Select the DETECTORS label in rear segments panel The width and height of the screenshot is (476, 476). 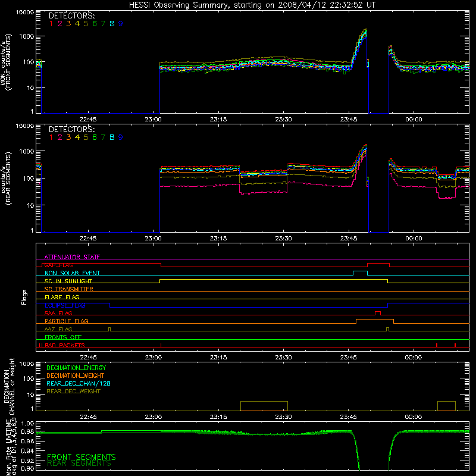[x=71, y=130]
